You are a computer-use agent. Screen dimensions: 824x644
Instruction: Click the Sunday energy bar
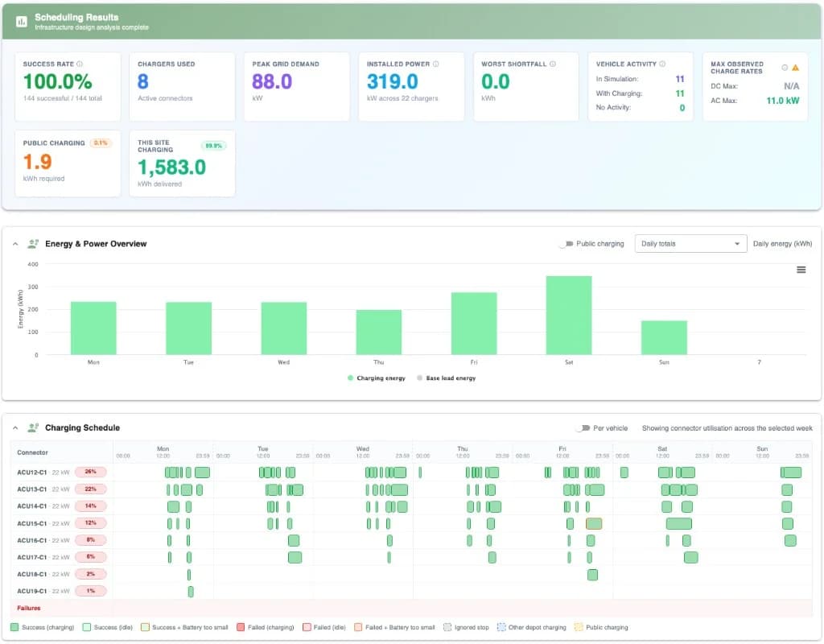coord(664,337)
